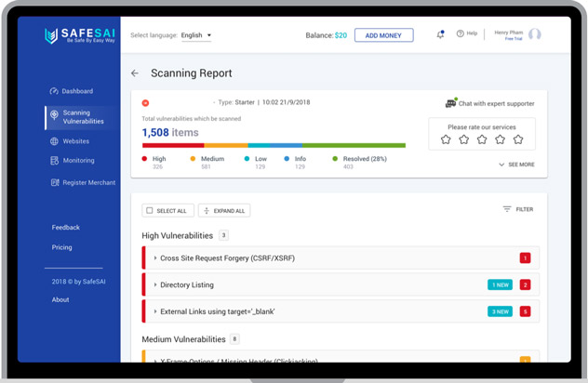Screen dimensions: 588x383
Task: Click the Help question mark icon
Action: pyautogui.click(x=460, y=34)
